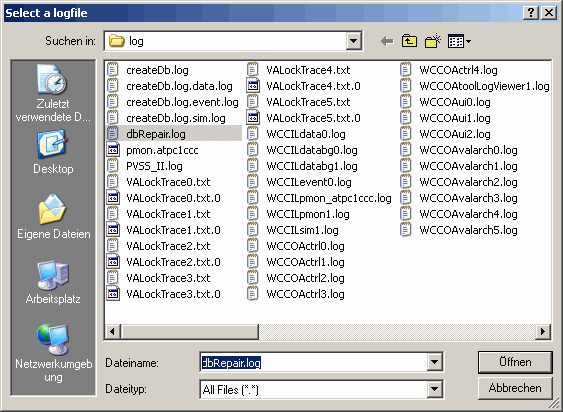Click the Öffnen button
This screenshot has height=412, width=563.
[515, 362]
